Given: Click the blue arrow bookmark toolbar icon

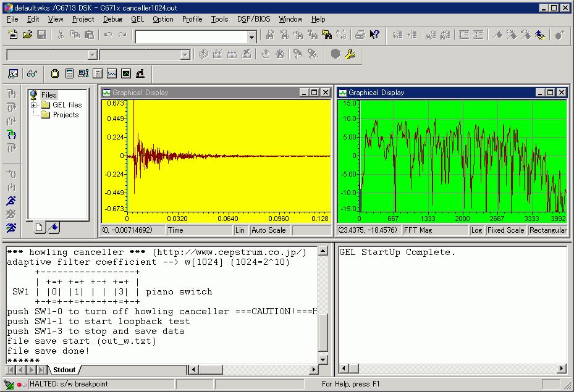Looking at the screenshot, I should point(540,35).
